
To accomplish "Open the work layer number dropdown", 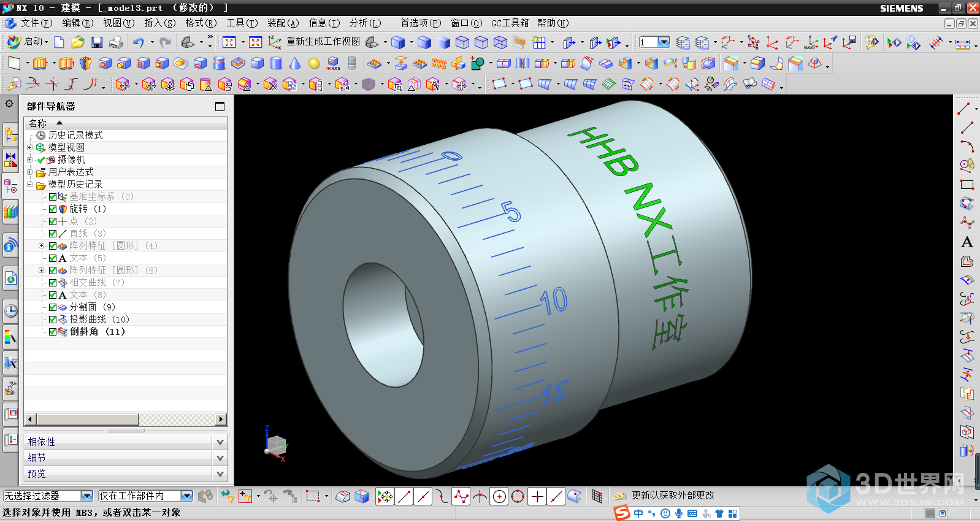I will 664,42.
